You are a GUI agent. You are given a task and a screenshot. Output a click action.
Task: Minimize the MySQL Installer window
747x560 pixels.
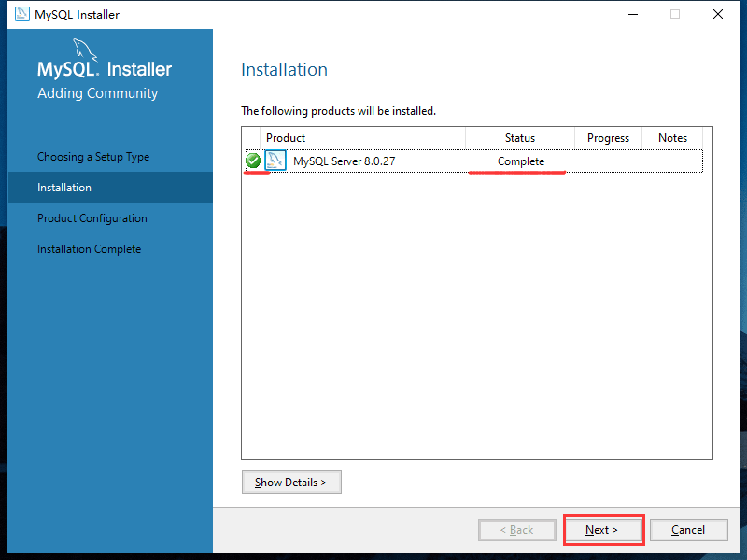pyautogui.click(x=633, y=14)
